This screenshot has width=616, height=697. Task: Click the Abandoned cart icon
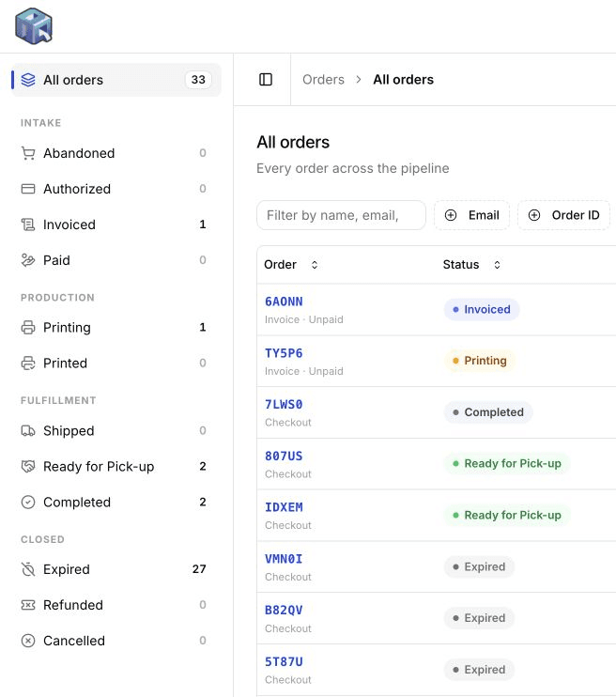click(x=28, y=153)
